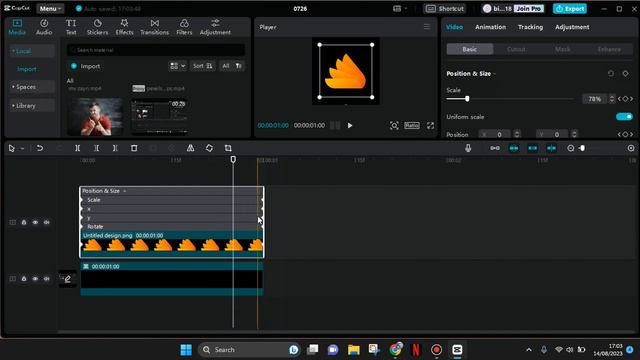Open the Audio panel

pos(44,27)
